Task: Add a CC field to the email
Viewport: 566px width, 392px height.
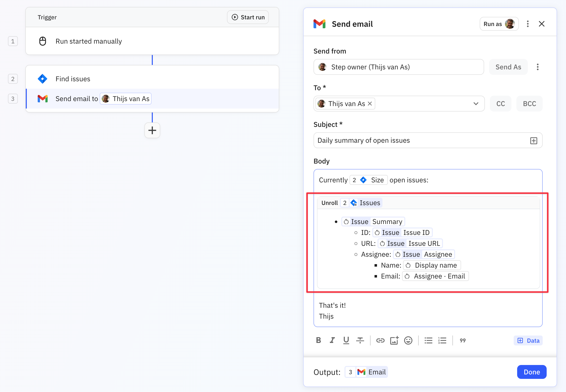Action: pos(500,103)
